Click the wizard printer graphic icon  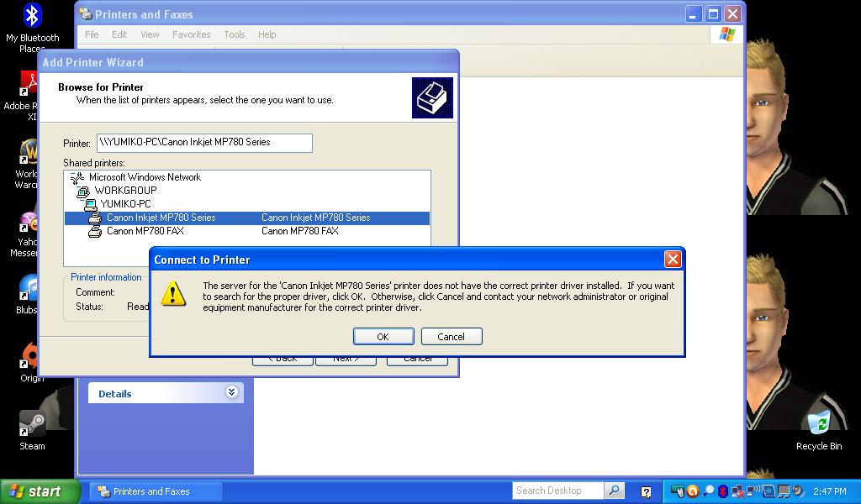pos(433,97)
